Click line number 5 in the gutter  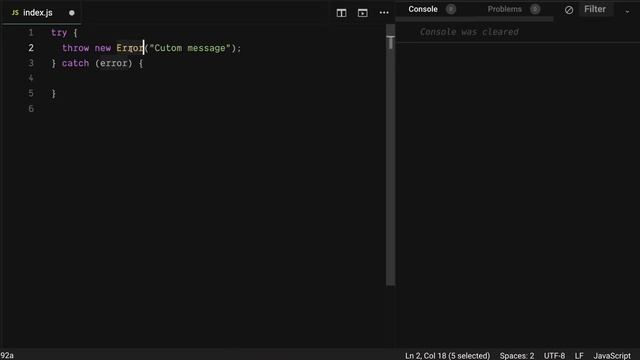[x=31, y=93]
